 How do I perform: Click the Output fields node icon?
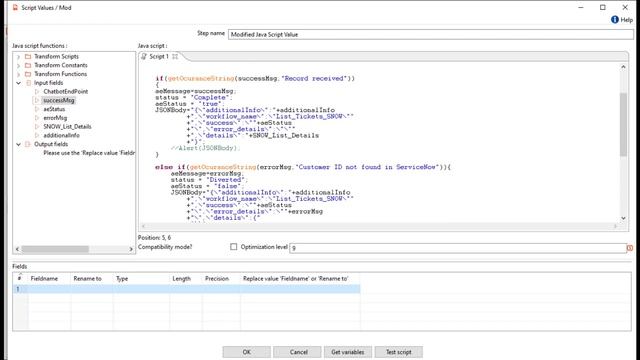click(28, 144)
